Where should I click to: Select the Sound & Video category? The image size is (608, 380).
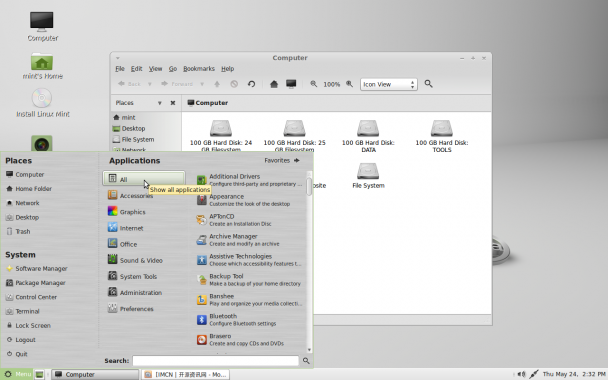click(x=143, y=260)
